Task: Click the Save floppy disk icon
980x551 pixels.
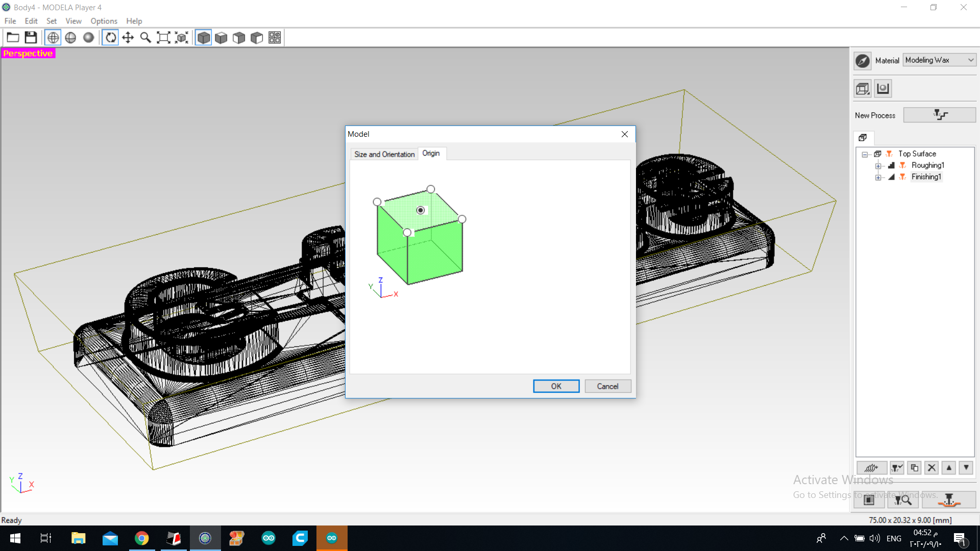Action: click(31, 37)
